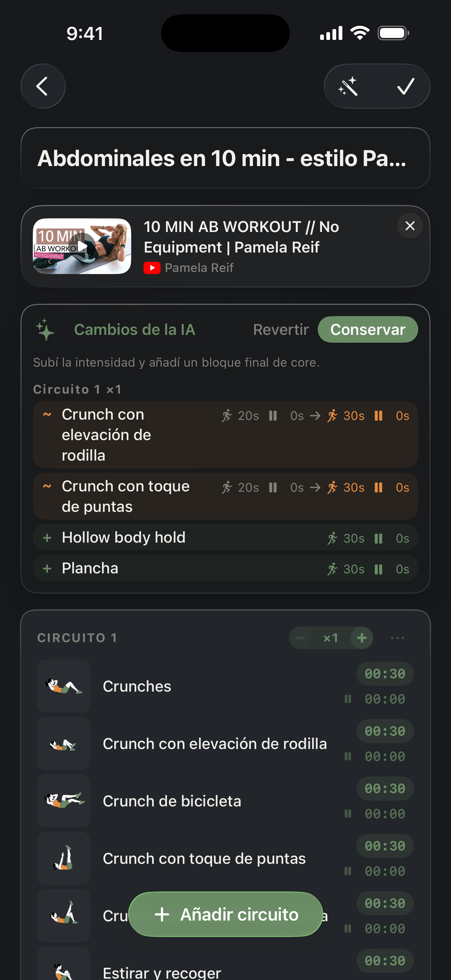
Task: Edit Crunch con elevación de rodilla 00:30 duration
Action: [x=385, y=731]
